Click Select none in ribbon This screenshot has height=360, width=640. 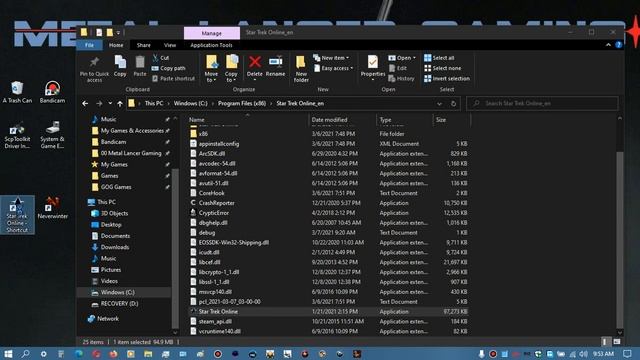pyautogui.click(x=442, y=68)
